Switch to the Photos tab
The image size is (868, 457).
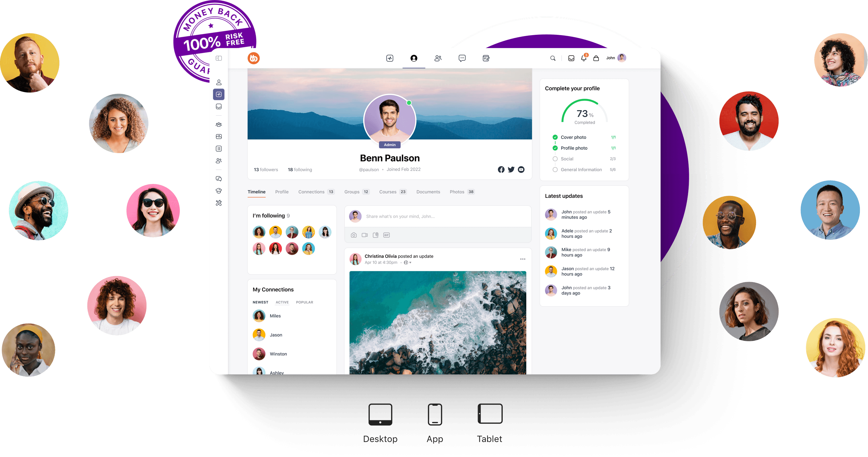pos(457,191)
